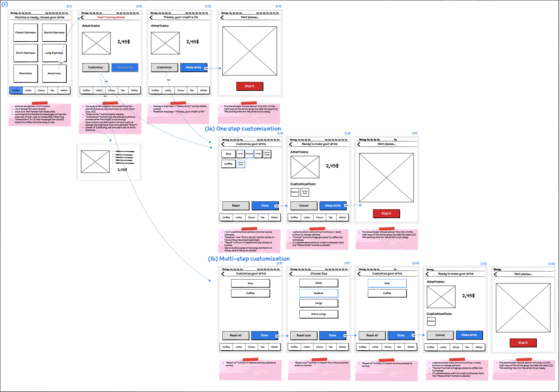Viewport: 559px width, 392px height.
Task: Switch to the Latte tab in screen 1.1
Action: click(29, 91)
